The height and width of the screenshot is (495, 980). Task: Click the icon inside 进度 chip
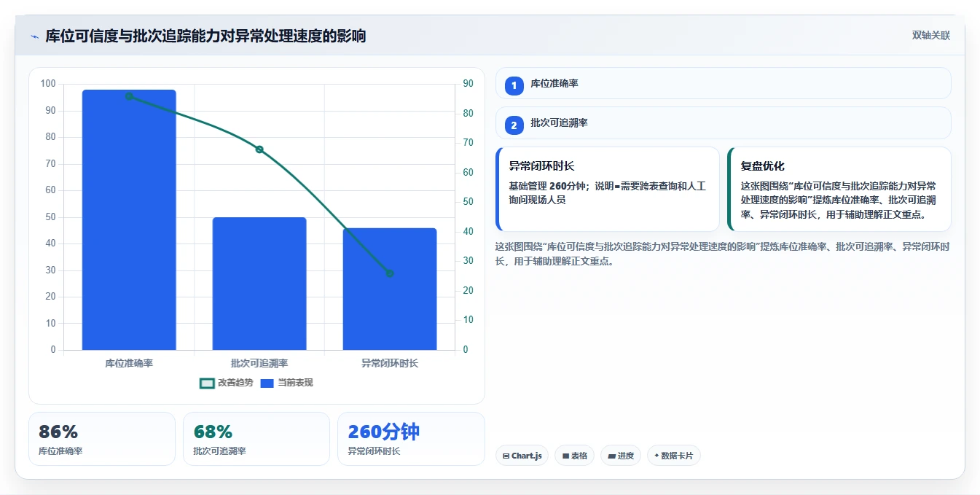pos(611,456)
